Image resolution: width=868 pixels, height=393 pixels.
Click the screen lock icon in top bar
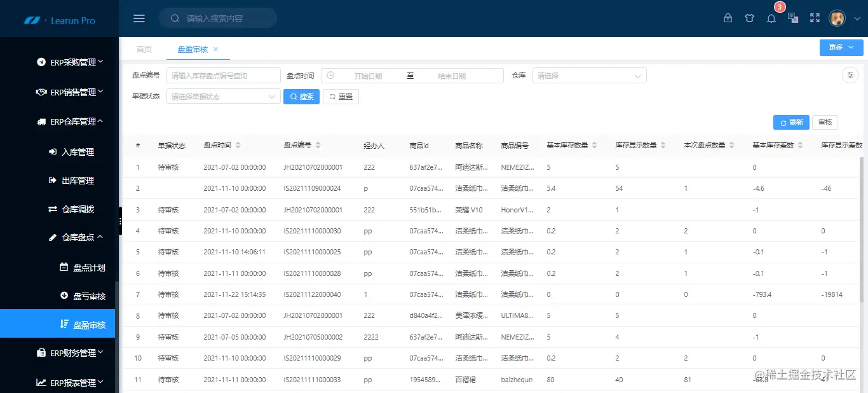tap(728, 18)
